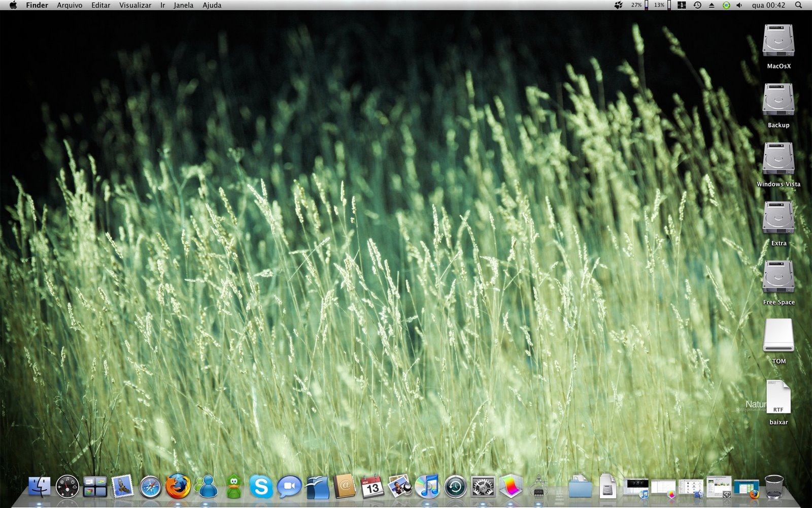Open the Trash in the Dock
This screenshot has width=812, height=508.
pos(773,487)
